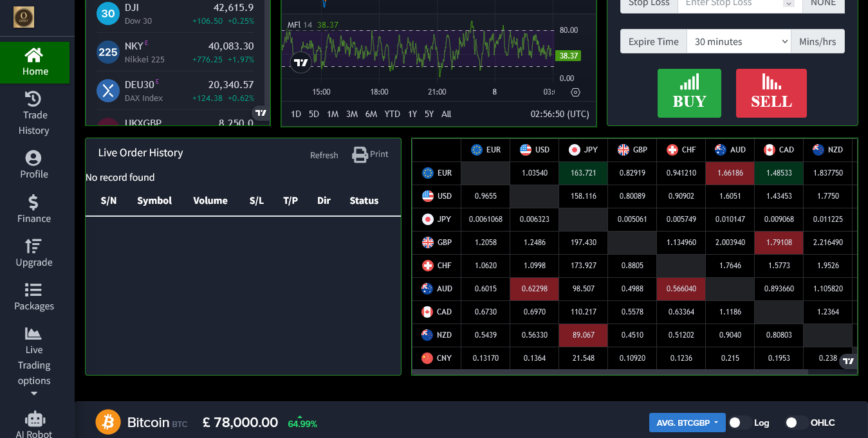Open the Expire Time 30 minutes dropdown

point(739,42)
